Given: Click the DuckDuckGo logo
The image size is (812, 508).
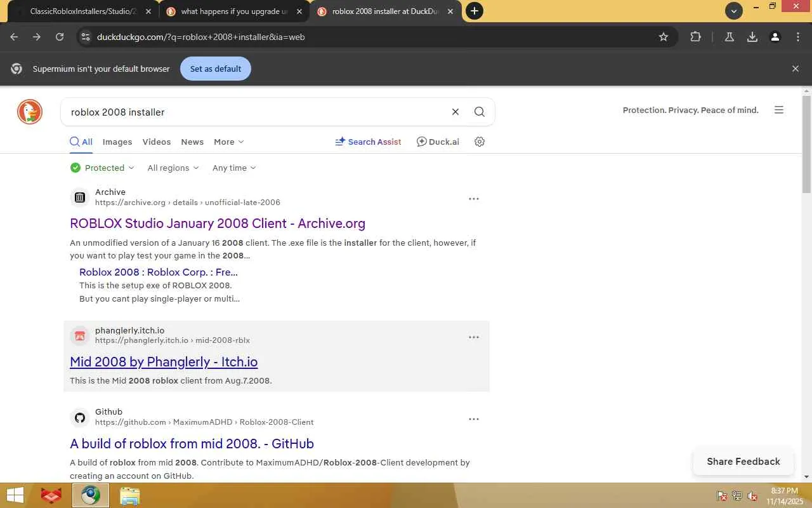Looking at the screenshot, I should point(30,112).
